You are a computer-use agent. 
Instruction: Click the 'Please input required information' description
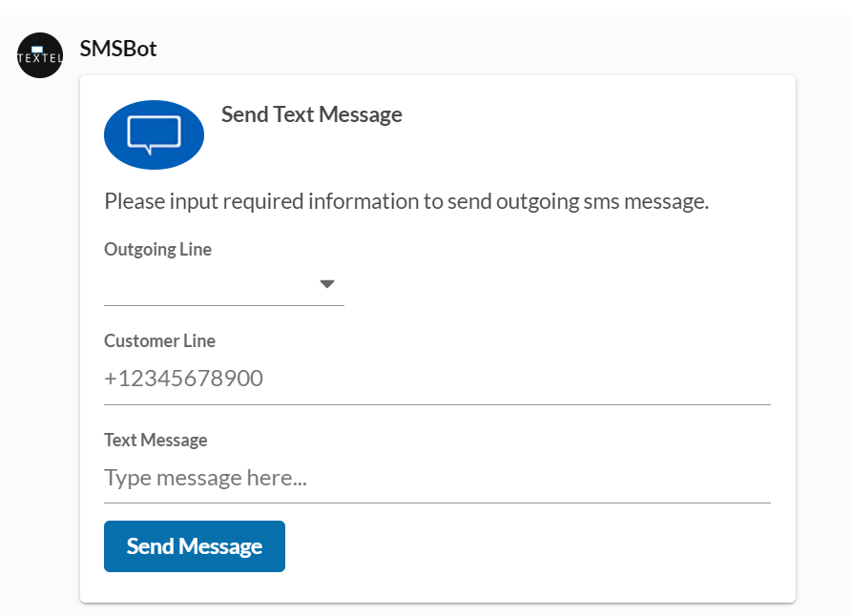click(x=405, y=201)
